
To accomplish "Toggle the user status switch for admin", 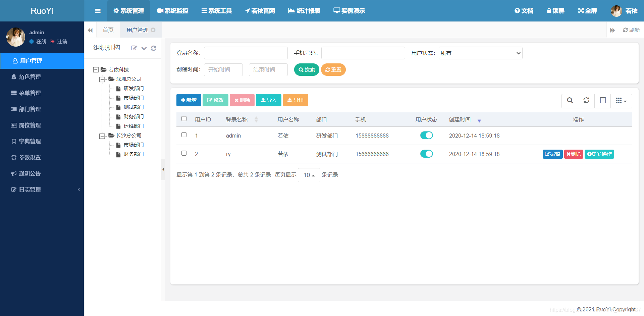I will pos(426,135).
